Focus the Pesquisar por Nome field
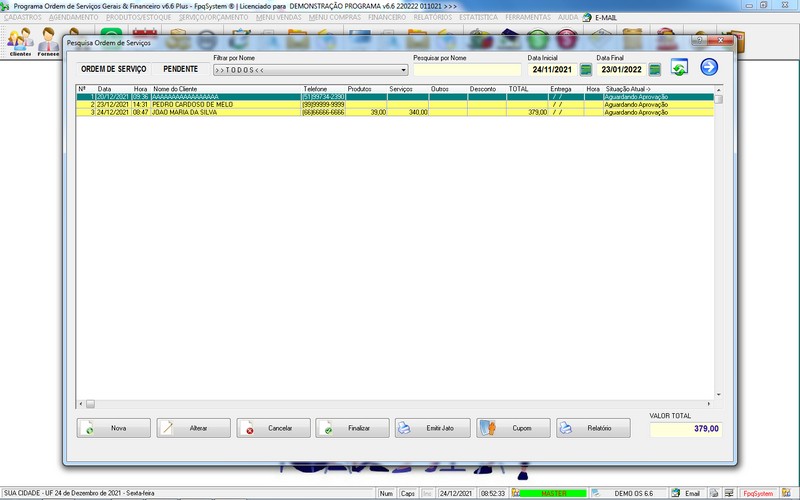Viewport: 800px width, 500px height. 467,70
